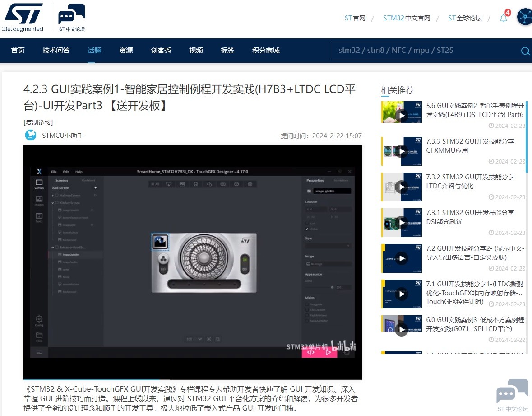Open 7.3.2 LTDC介绍与优化 recommended video
Screen dimensions: 532x416
pyautogui.click(x=470, y=181)
